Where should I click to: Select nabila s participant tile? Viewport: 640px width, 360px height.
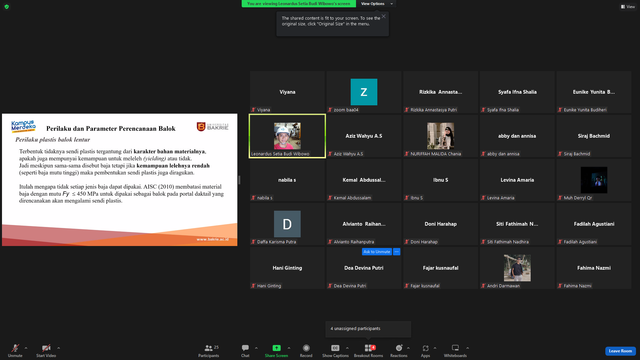[x=287, y=180]
